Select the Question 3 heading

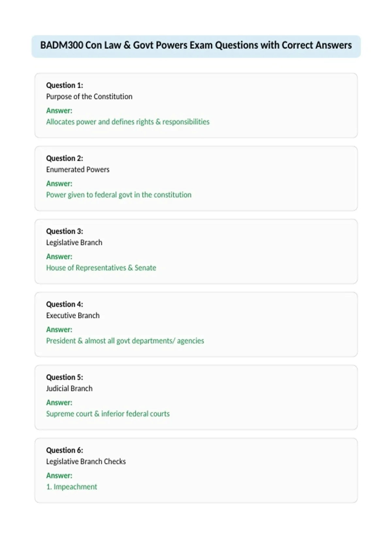pos(65,231)
